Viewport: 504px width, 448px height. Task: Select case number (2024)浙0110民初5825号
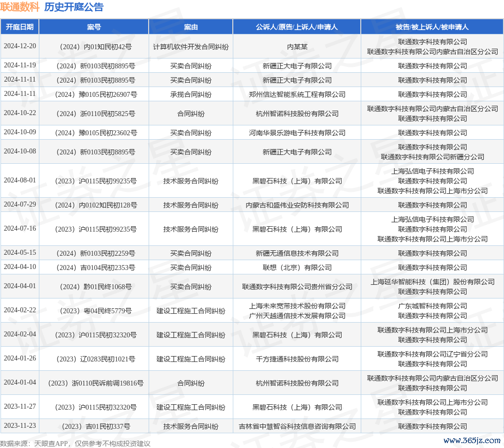coord(96,114)
